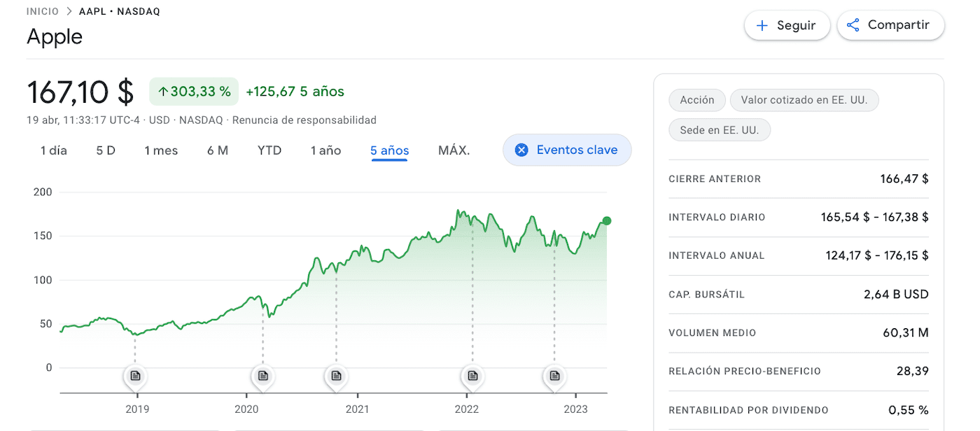
Task: Click the 19 abr, 11:33:17 UTC-4 timestamp
Action: coord(85,120)
